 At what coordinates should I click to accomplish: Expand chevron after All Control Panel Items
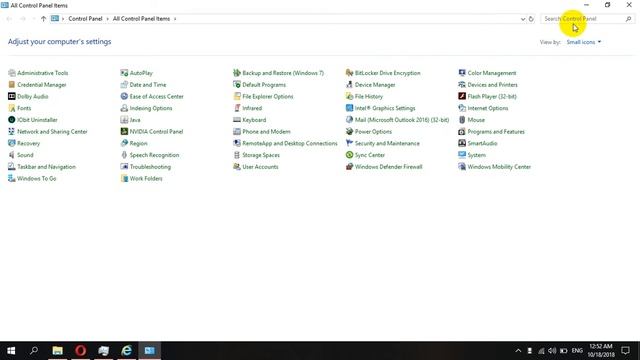pos(175,19)
